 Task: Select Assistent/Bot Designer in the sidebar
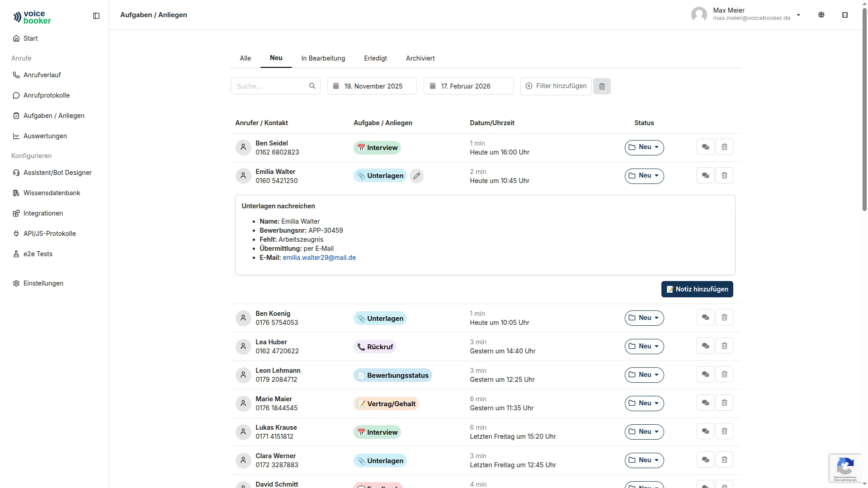click(57, 173)
